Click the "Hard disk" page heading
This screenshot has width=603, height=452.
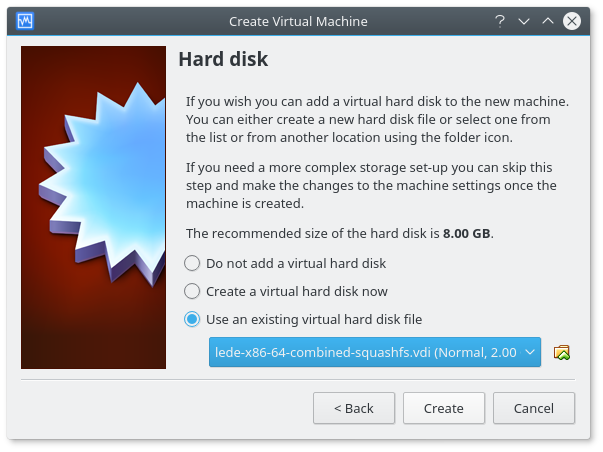point(223,59)
